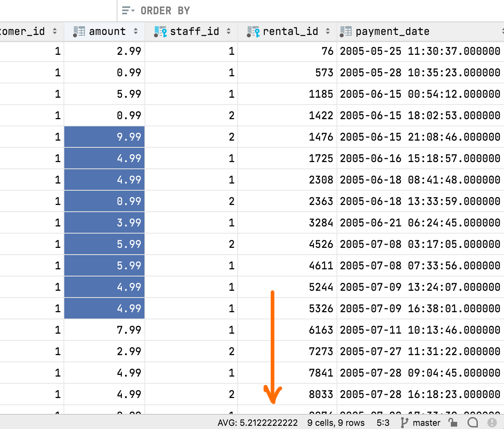Click the payment_date column icon
The width and height of the screenshot is (504, 429).
click(x=346, y=32)
